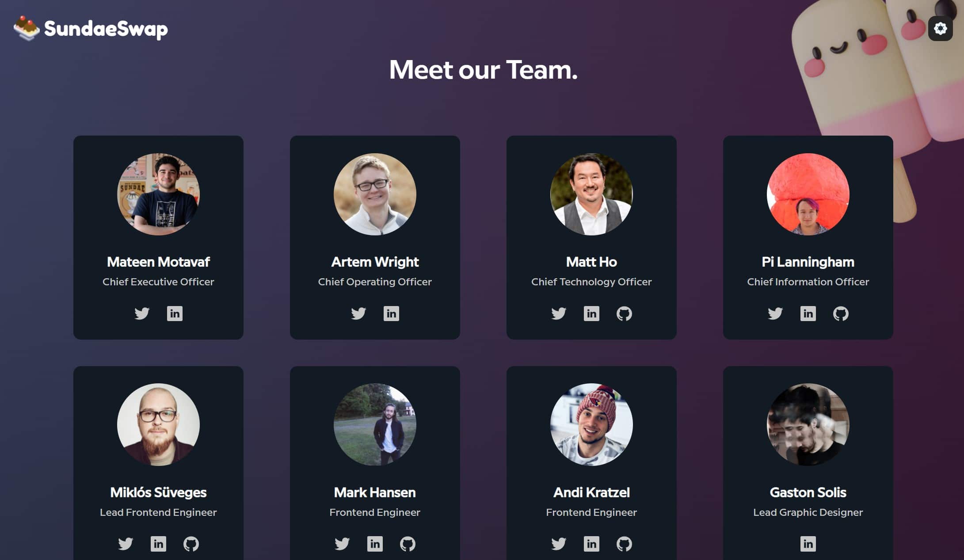Open Matt Ho's GitHub profile
The image size is (964, 560).
(x=624, y=314)
